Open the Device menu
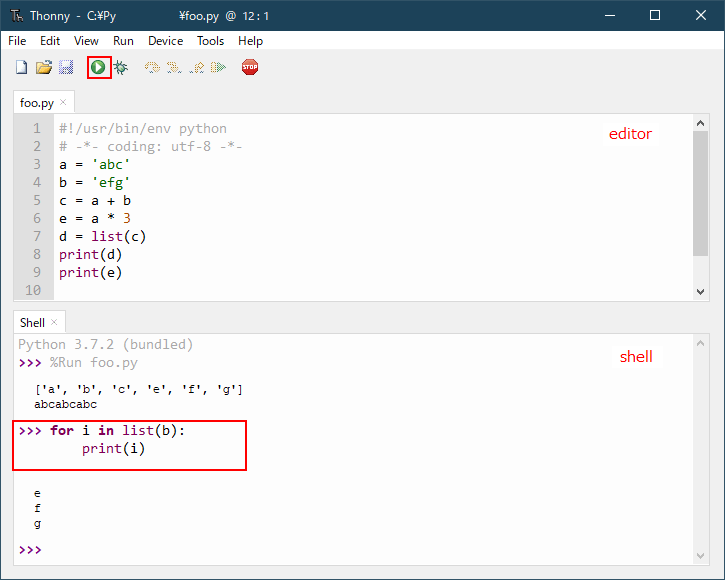 (166, 41)
